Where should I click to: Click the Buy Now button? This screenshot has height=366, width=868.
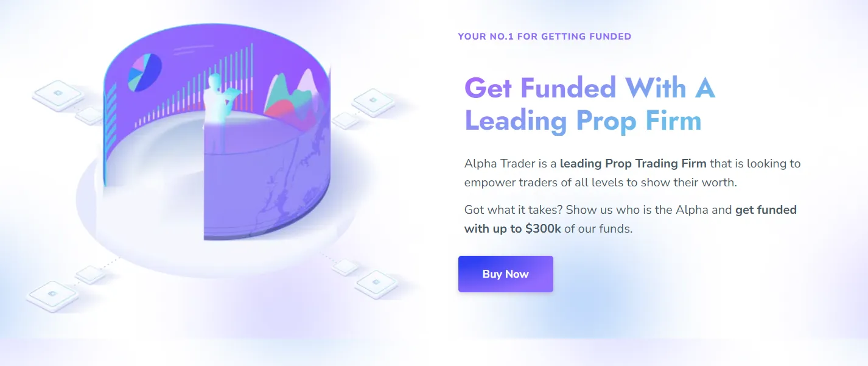505,274
